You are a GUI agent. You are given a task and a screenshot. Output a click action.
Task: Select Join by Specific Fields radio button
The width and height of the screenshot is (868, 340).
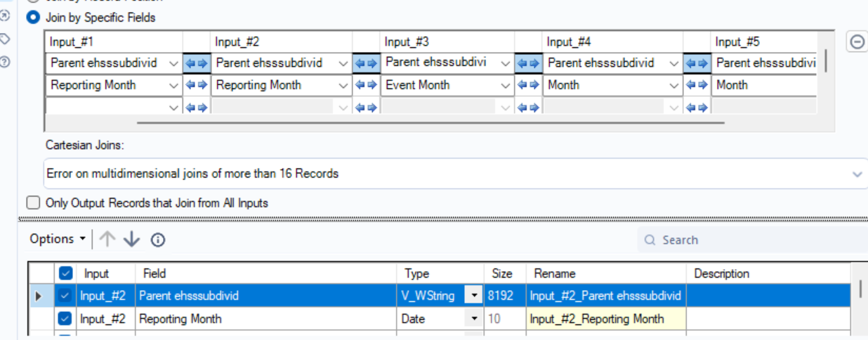[33, 18]
